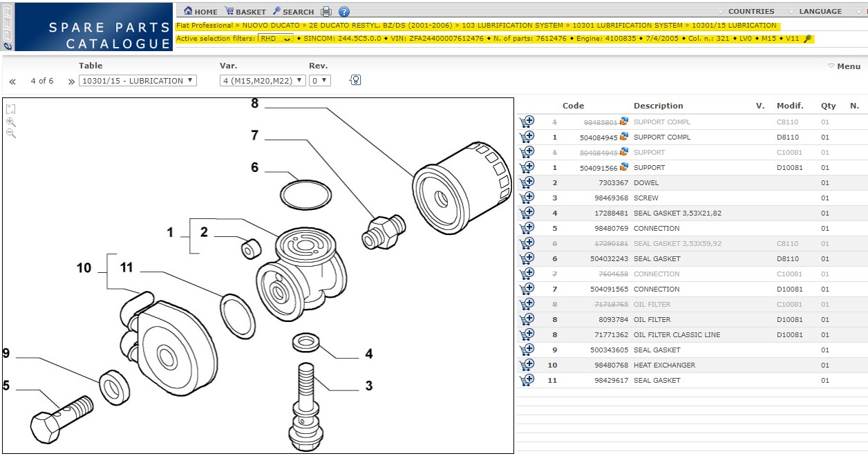Click the Description column header
This screenshot has width=868, height=456.
pyautogui.click(x=658, y=106)
